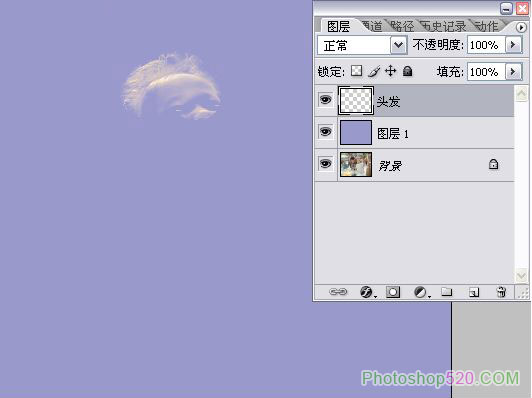532x398 pixels.
Task: Click the layers list scroll down arrow
Action: (521, 275)
